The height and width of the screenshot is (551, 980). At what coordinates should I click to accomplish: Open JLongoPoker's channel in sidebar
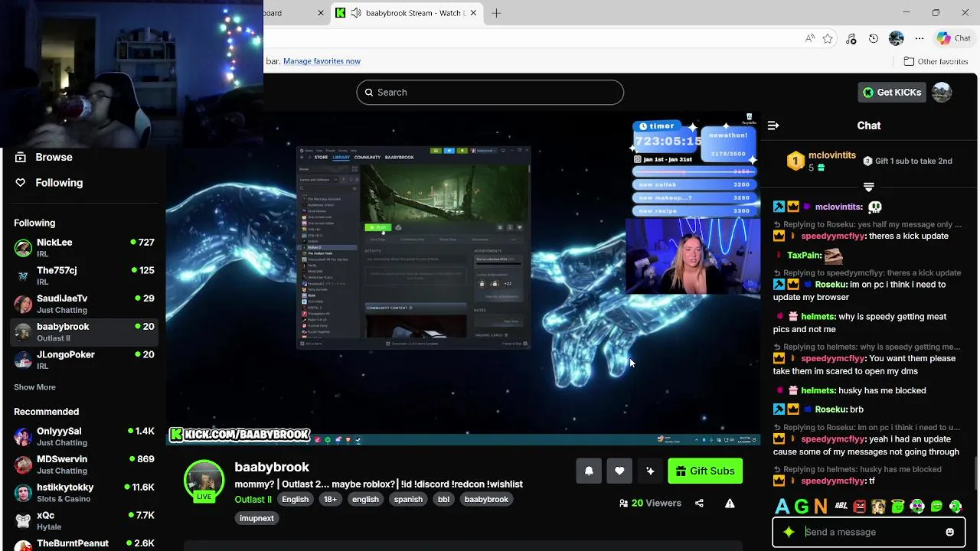(84, 360)
